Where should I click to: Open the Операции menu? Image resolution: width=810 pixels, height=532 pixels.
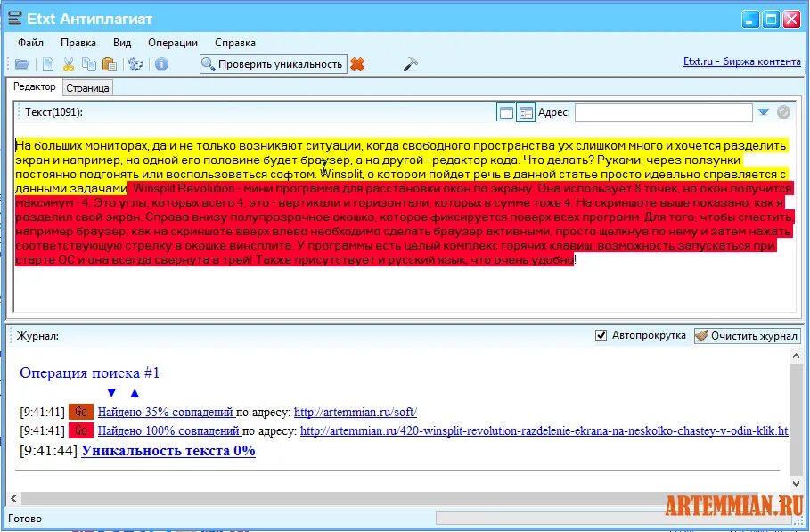173,43
